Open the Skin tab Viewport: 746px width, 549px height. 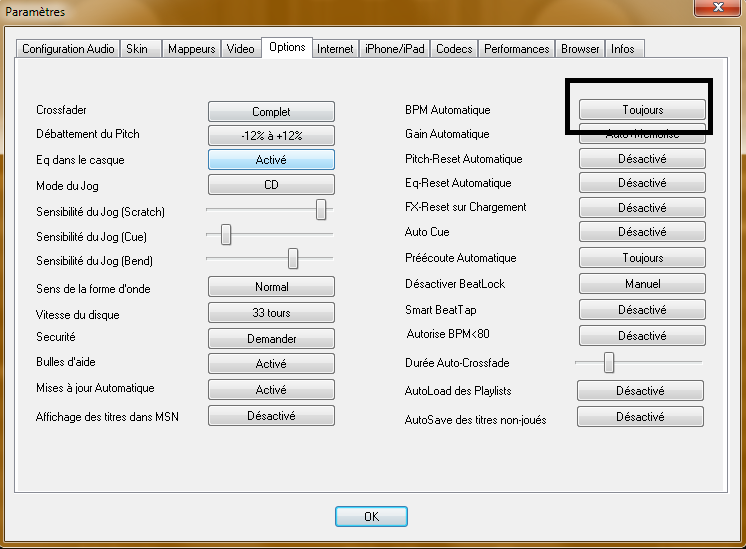(137, 49)
